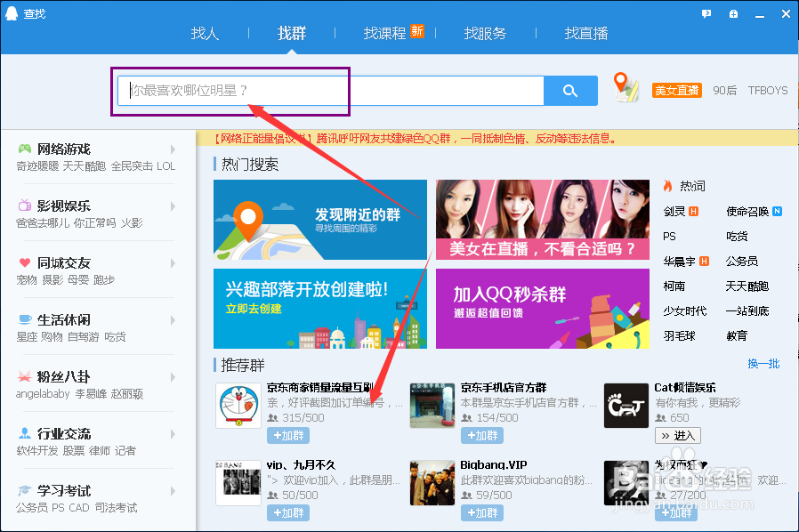
Task: Click the 网络游戏 gamepad icon
Action: coord(24,149)
